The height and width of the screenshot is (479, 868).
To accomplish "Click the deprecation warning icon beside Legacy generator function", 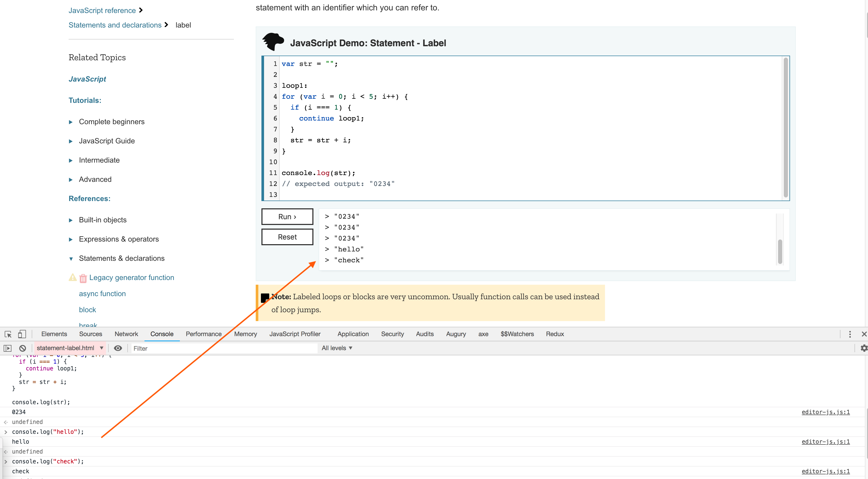I will click(x=73, y=278).
